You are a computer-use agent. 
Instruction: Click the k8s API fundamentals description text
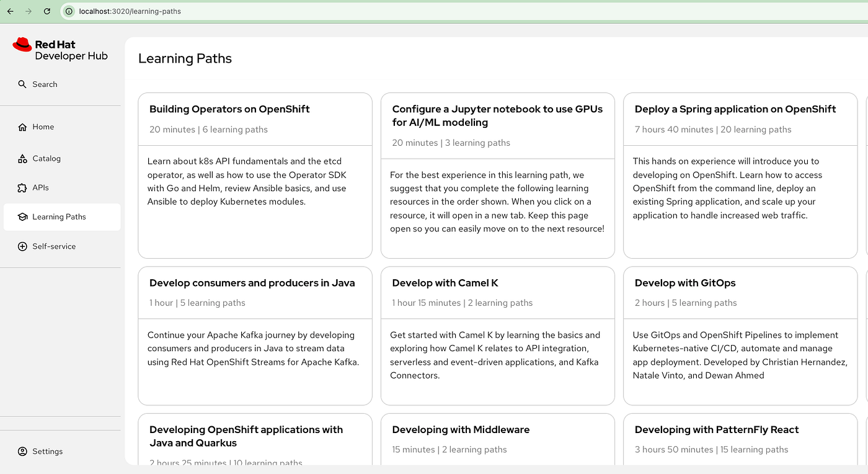tap(247, 181)
